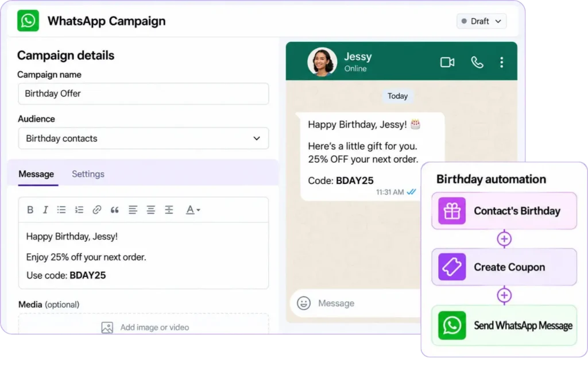Click the image placeholder icon in Media

107,328
